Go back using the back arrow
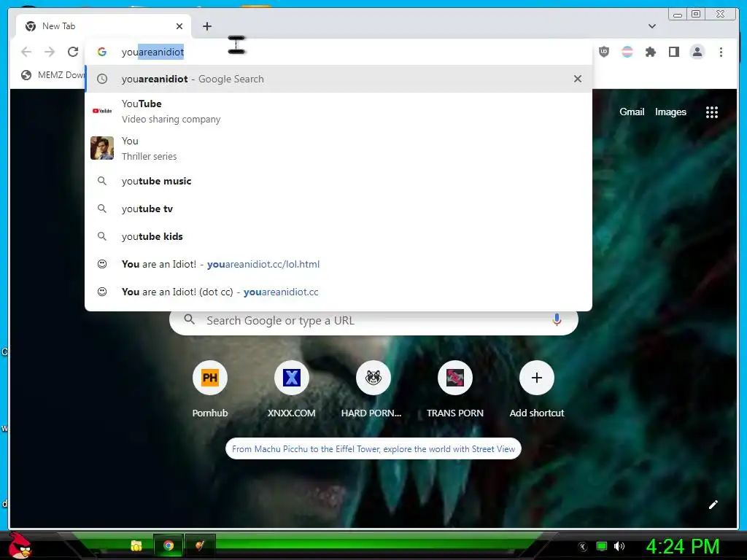747x560 pixels. click(x=26, y=52)
